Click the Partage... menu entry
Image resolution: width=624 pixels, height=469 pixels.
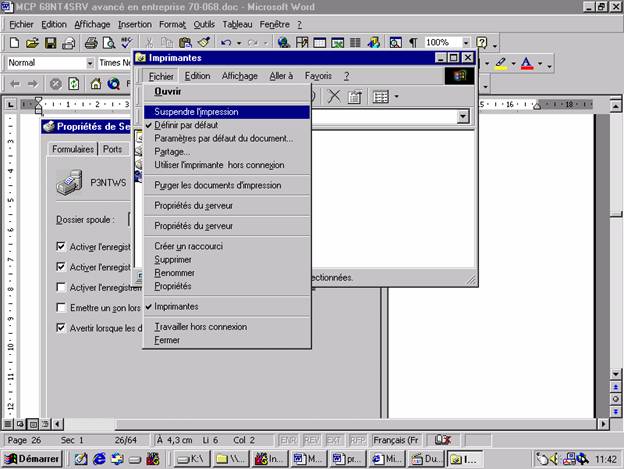tap(227, 152)
